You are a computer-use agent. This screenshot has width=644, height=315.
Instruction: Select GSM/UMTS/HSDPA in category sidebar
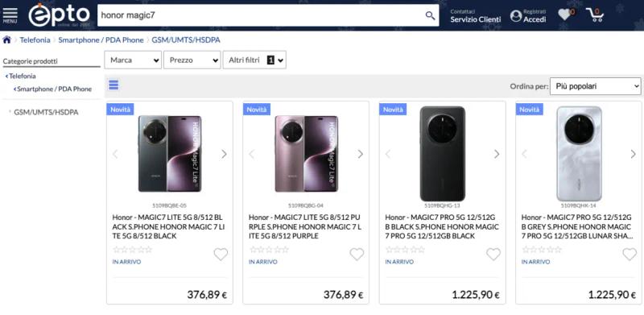point(46,112)
